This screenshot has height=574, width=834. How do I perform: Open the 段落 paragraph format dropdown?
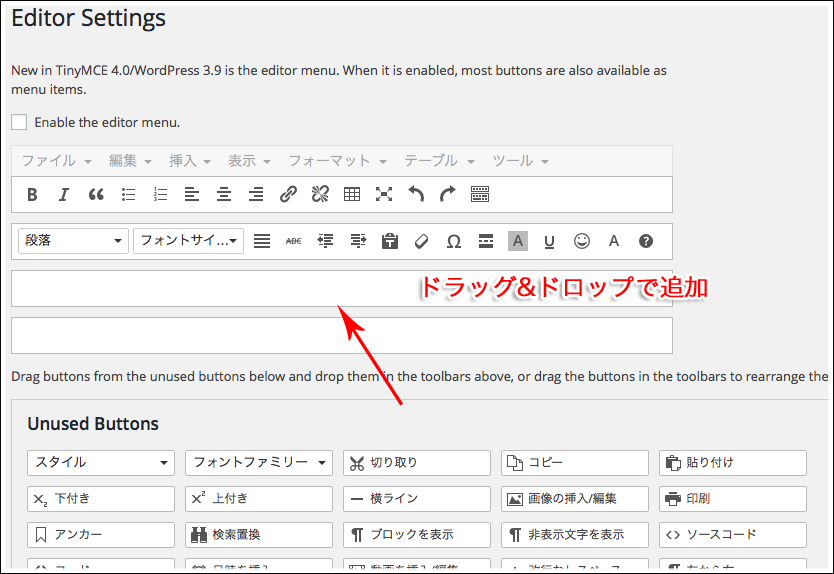(74, 241)
